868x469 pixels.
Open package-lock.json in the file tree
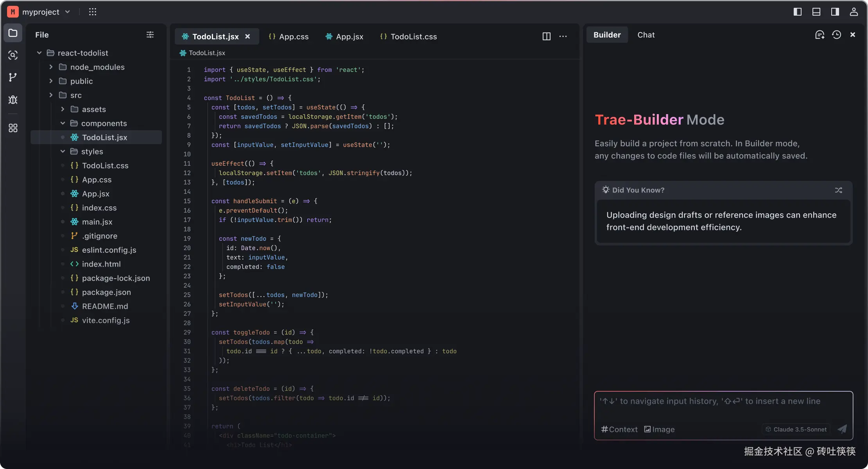[x=96, y=278]
